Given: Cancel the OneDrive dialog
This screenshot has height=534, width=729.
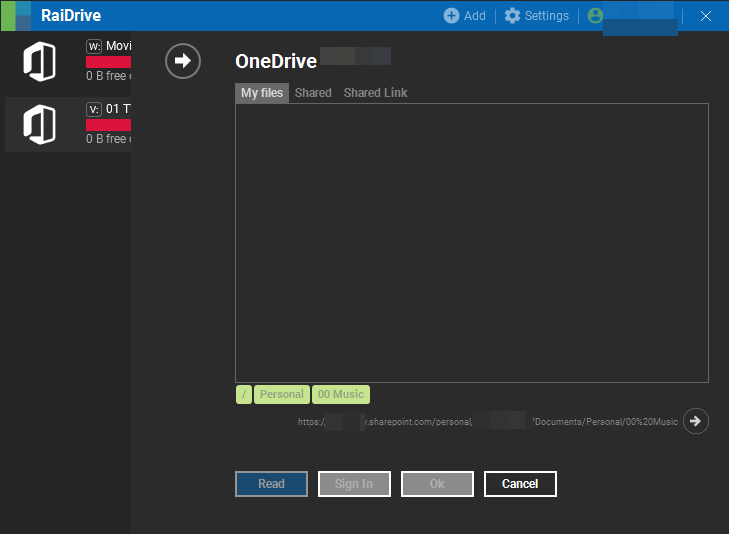Looking at the screenshot, I should pyautogui.click(x=520, y=484).
